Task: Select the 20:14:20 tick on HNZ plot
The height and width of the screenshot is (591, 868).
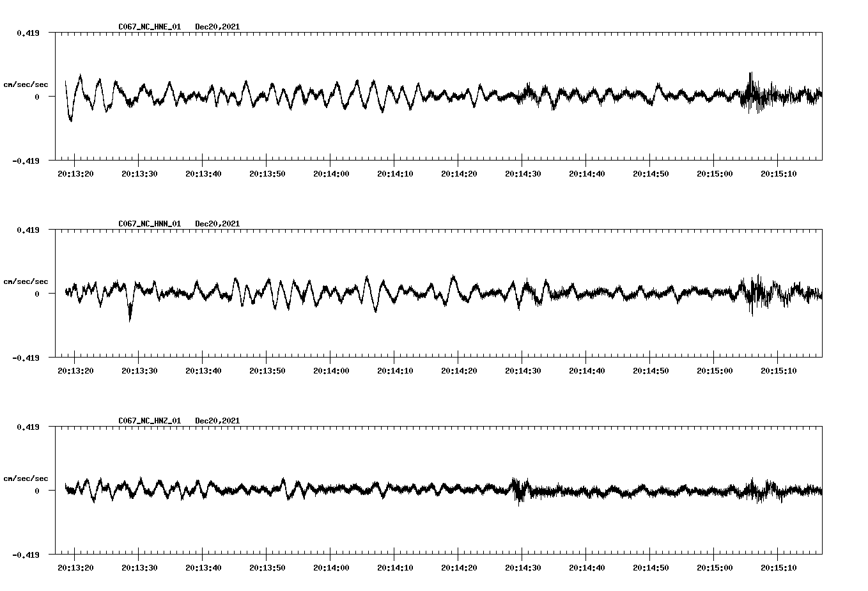Action: (458, 567)
